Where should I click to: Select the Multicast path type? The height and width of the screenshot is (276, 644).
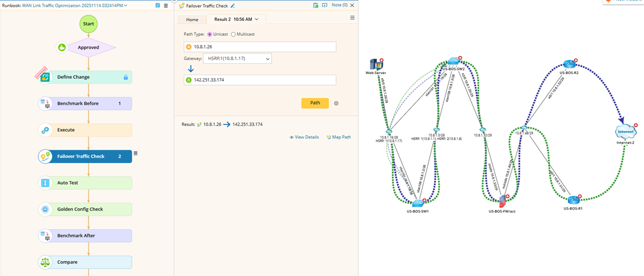click(x=234, y=34)
